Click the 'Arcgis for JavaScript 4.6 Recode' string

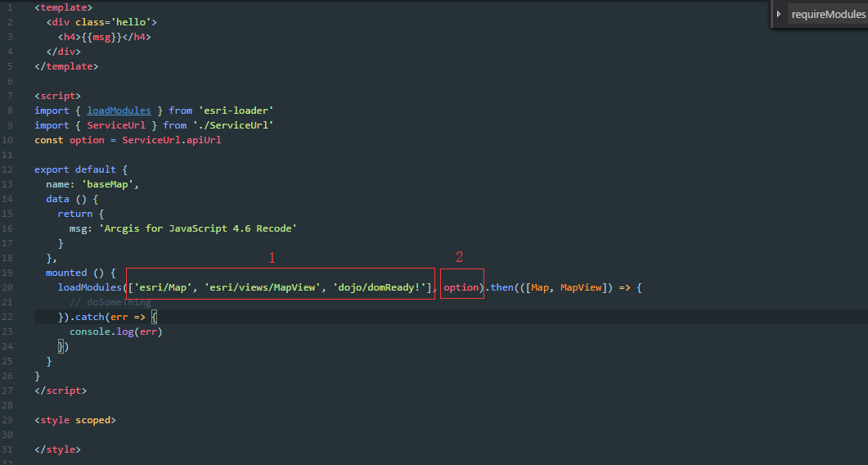199,228
